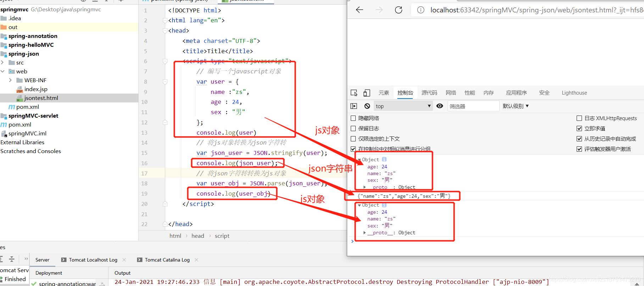Click the Tomcat Localhost Log tab icon

pyautogui.click(x=64, y=260)
